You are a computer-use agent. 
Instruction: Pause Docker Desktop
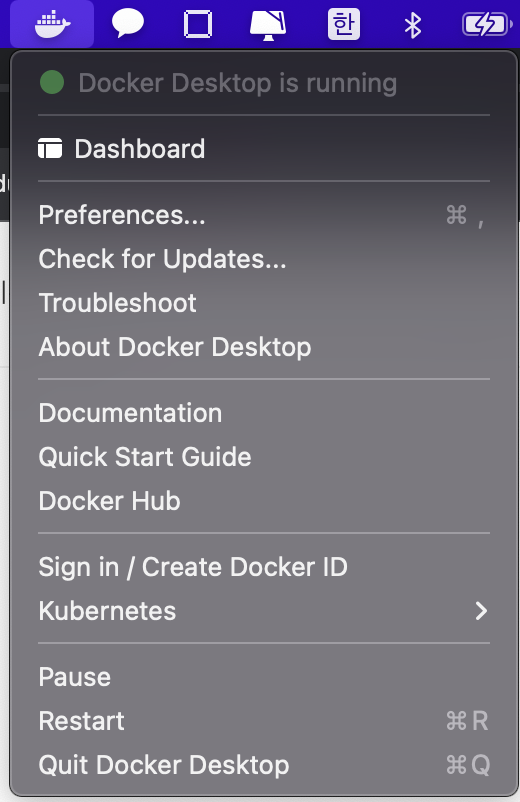tap(264, 677)
